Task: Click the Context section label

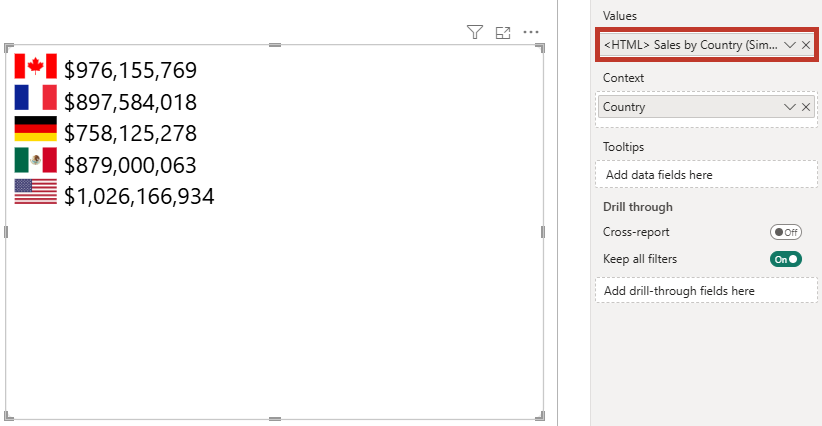Action: pos(623,78)
